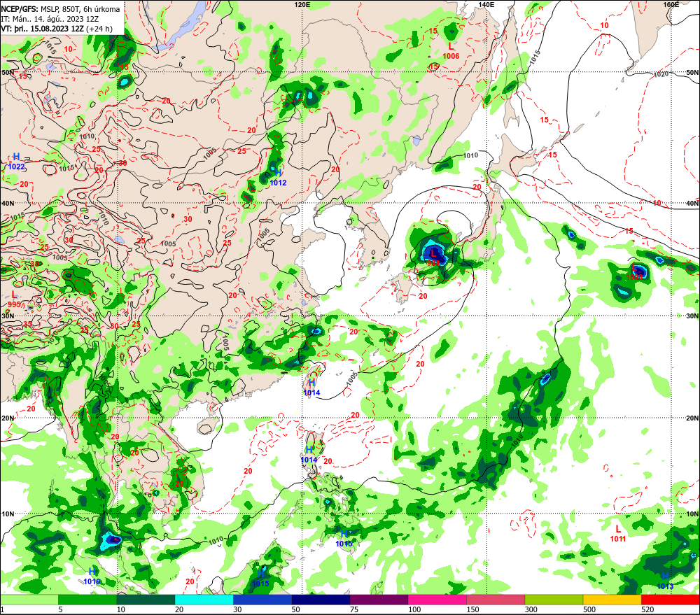Click the '500' tick on the color bar
The height and width of the screenshot is (615, 700).
589,609
